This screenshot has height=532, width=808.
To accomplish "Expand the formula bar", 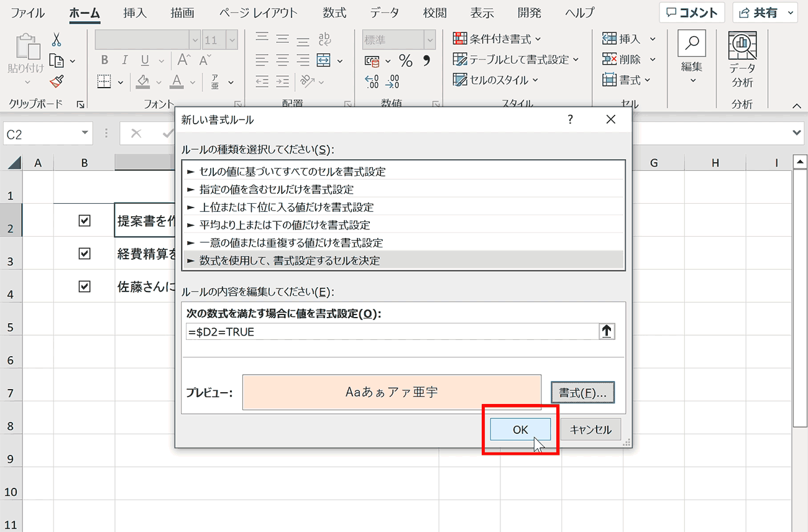I will [x=797, y=133].
